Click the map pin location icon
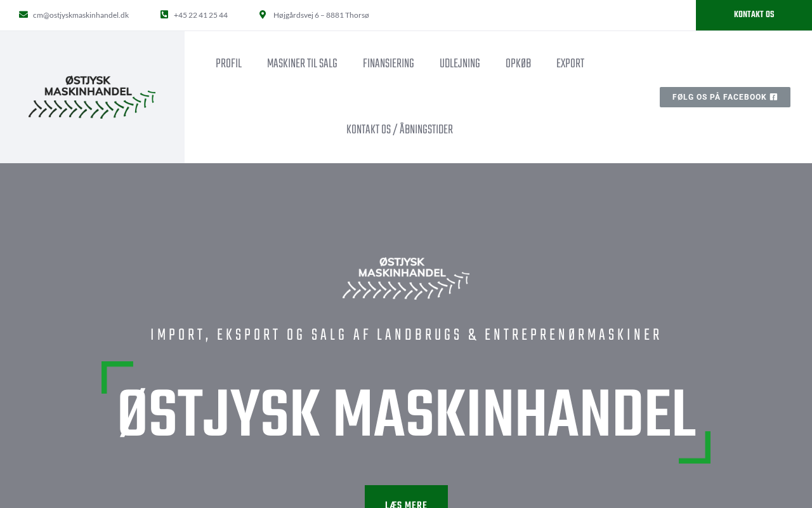 pos(263,15)
